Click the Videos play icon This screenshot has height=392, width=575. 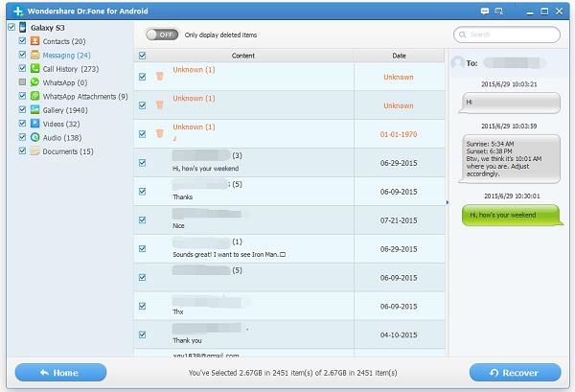click(x=34, y=124)
